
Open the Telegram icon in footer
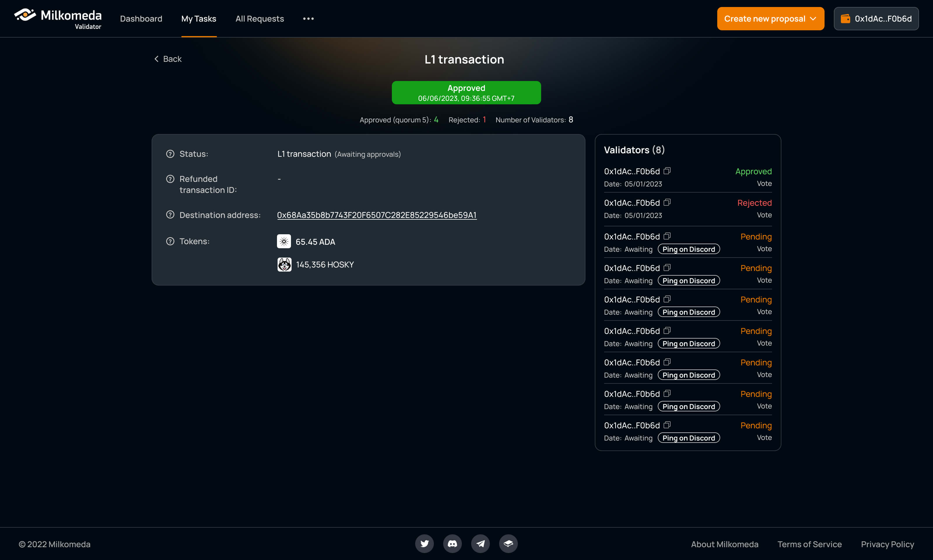tap(480, 543)
